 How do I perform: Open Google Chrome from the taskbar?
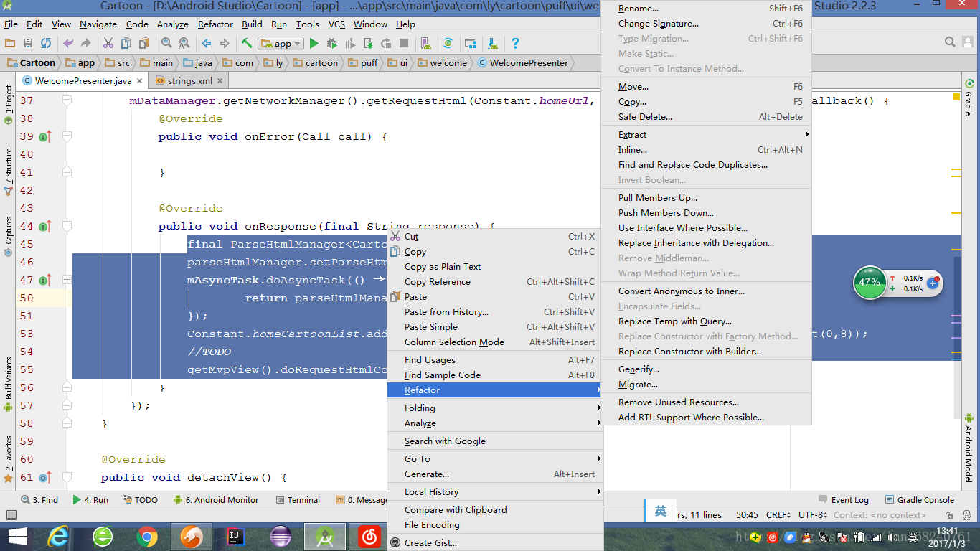[147, 537]
